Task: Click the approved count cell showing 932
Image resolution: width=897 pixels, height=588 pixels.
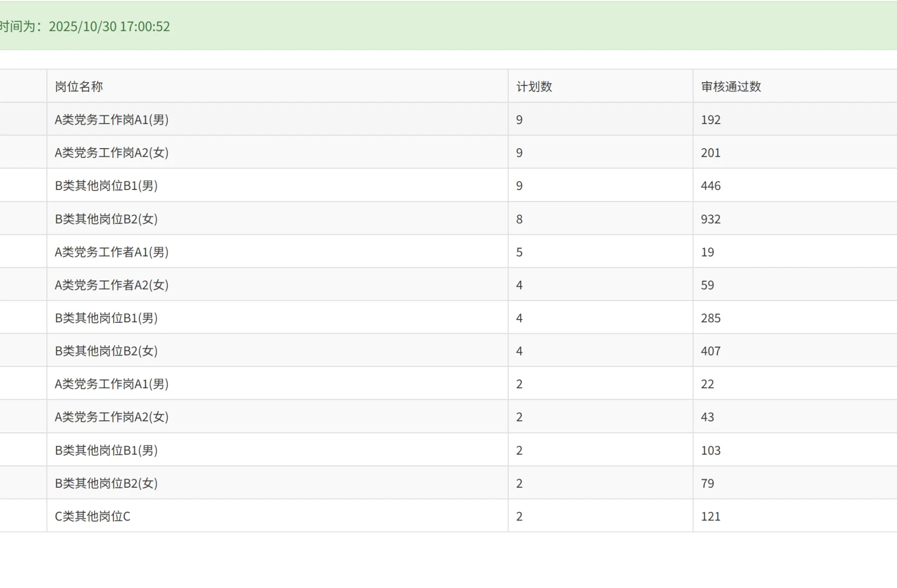Action: coord(795,219)
